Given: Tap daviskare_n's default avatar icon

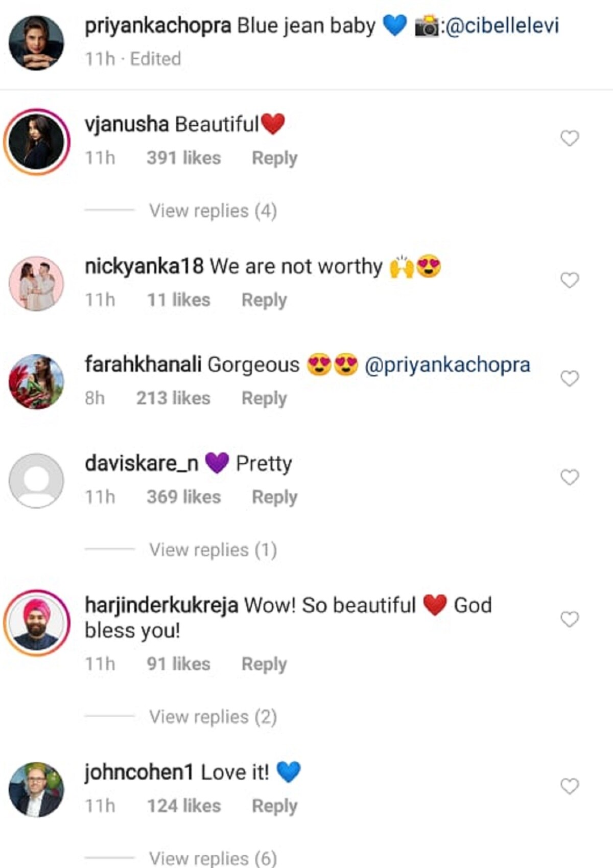Looking at the screenshot, I should tap(36, 481).
